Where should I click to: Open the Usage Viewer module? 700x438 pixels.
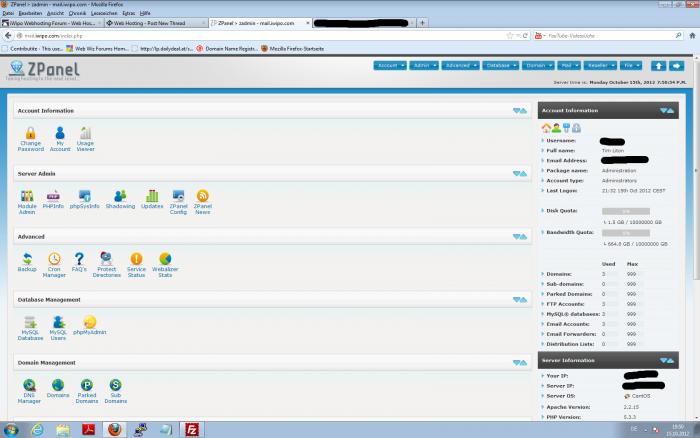click(85, 139)
